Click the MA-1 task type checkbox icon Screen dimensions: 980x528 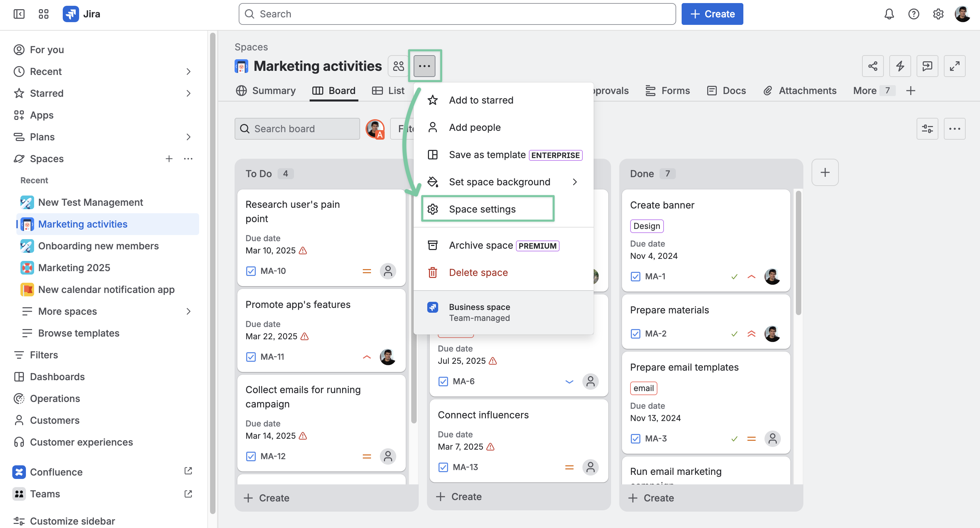pyautogui.click(x=635, y=276)
